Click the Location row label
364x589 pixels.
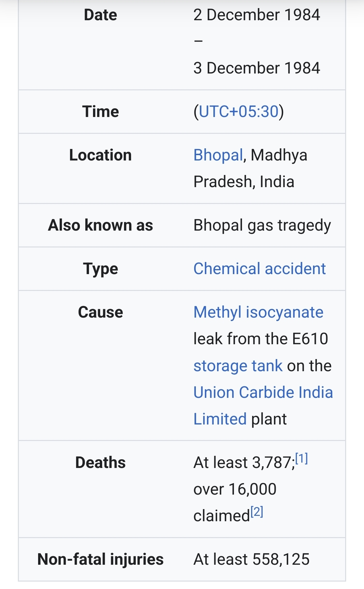coord(100,155)
